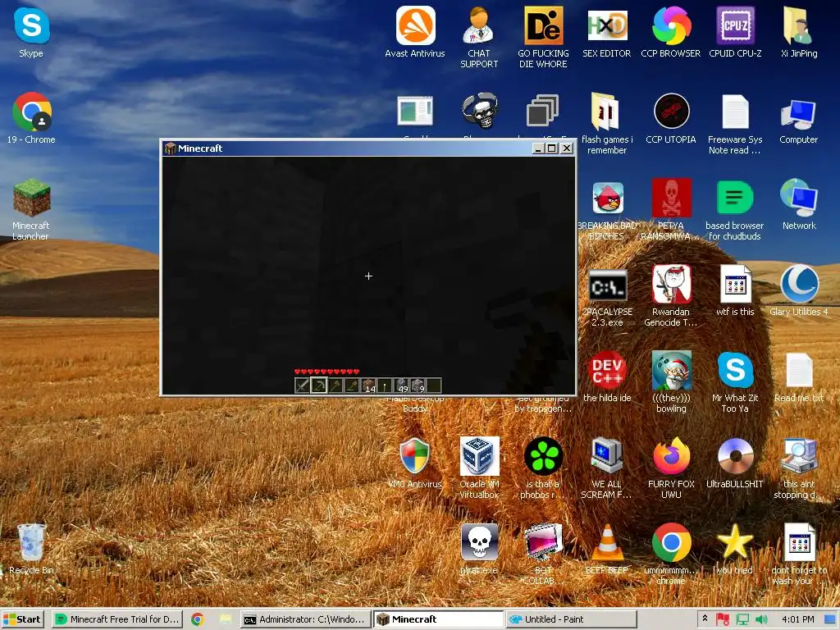Switch to Untitled - Paint in the taskbar
The height and width of the screenshot is (630, 840).
(571, 619)
